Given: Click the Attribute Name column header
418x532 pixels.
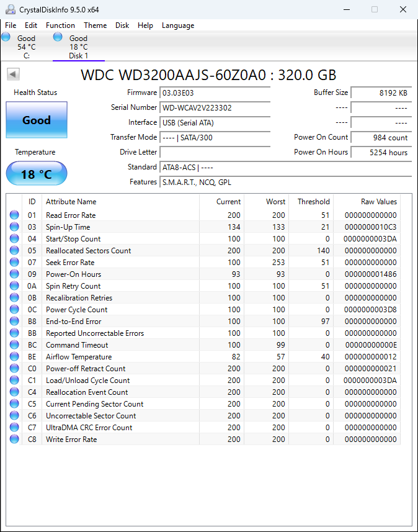Looking at the screenshot, I should 120,202.
